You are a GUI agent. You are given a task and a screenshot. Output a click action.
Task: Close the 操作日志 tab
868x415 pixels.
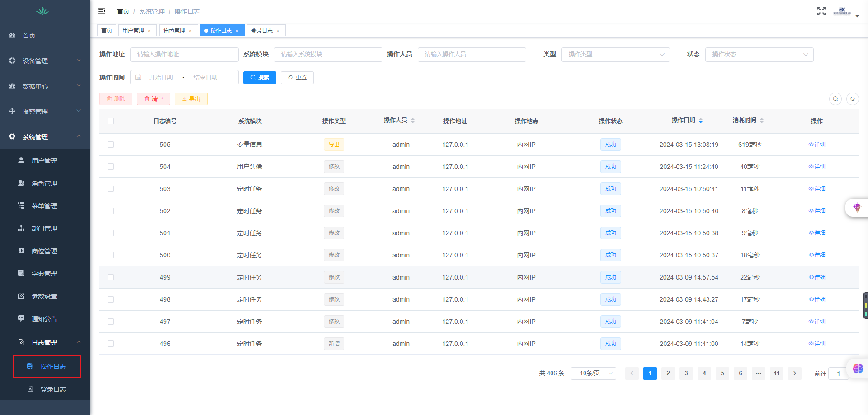pyautogui.click(x=237, y=31)
